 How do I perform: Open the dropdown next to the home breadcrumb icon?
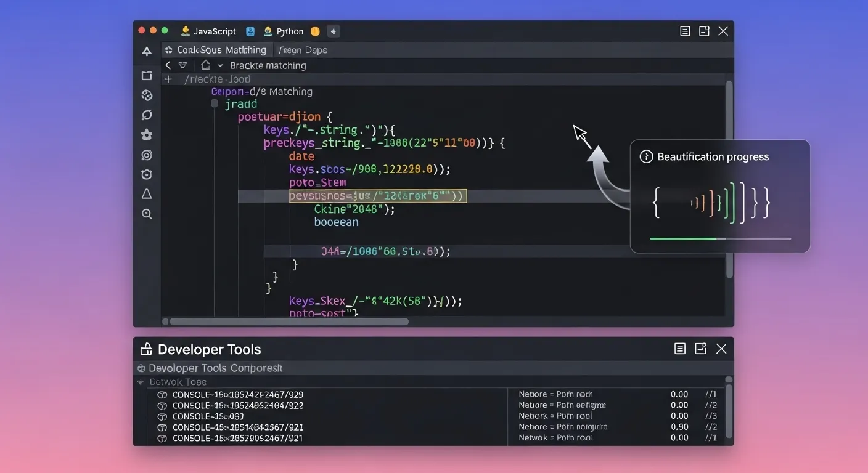click(220, 65)
